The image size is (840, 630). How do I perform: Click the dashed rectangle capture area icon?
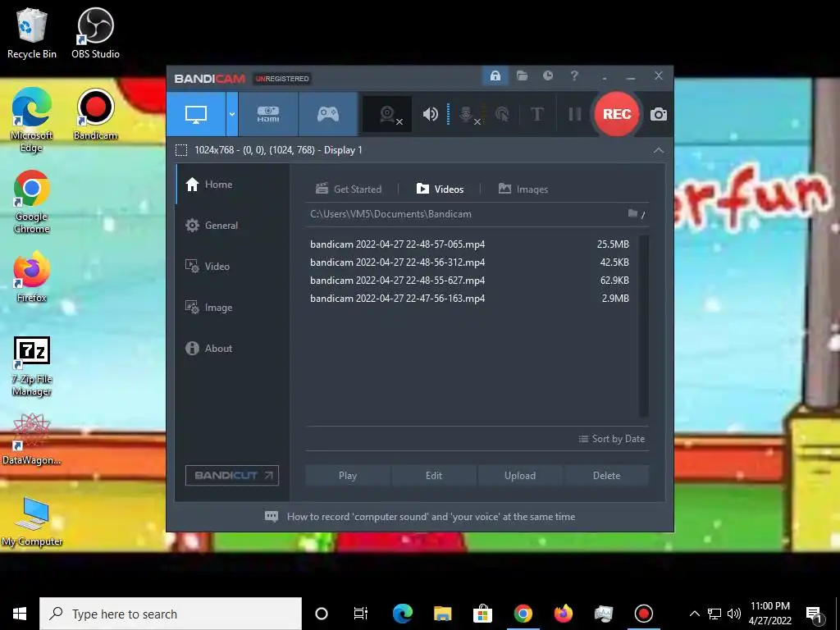[181, 150]
